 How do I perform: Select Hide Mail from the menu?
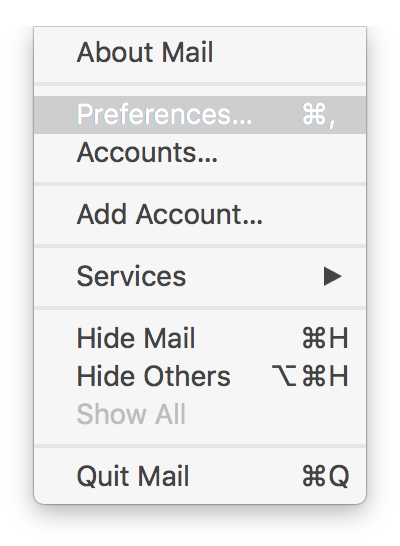click(x=200, y=338)
